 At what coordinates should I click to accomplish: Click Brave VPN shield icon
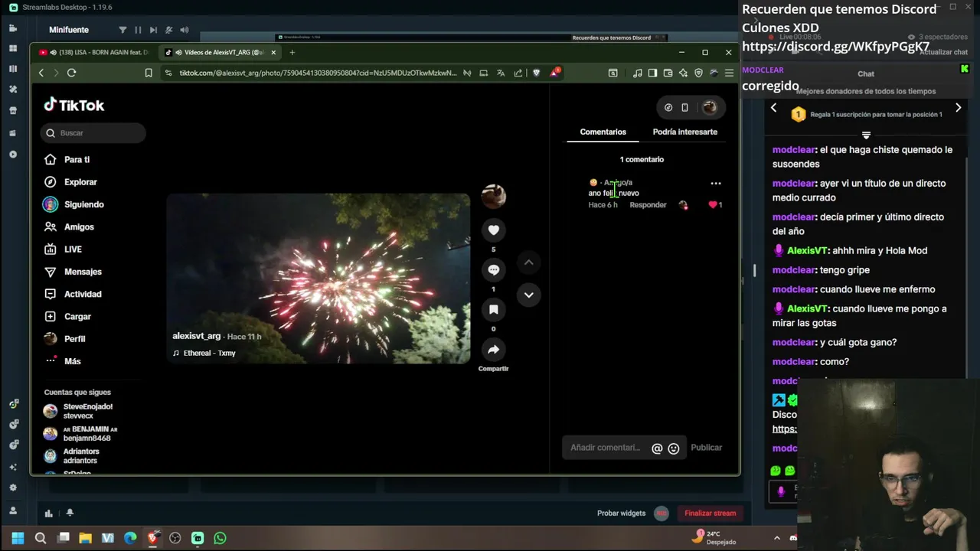click(698, 73)
